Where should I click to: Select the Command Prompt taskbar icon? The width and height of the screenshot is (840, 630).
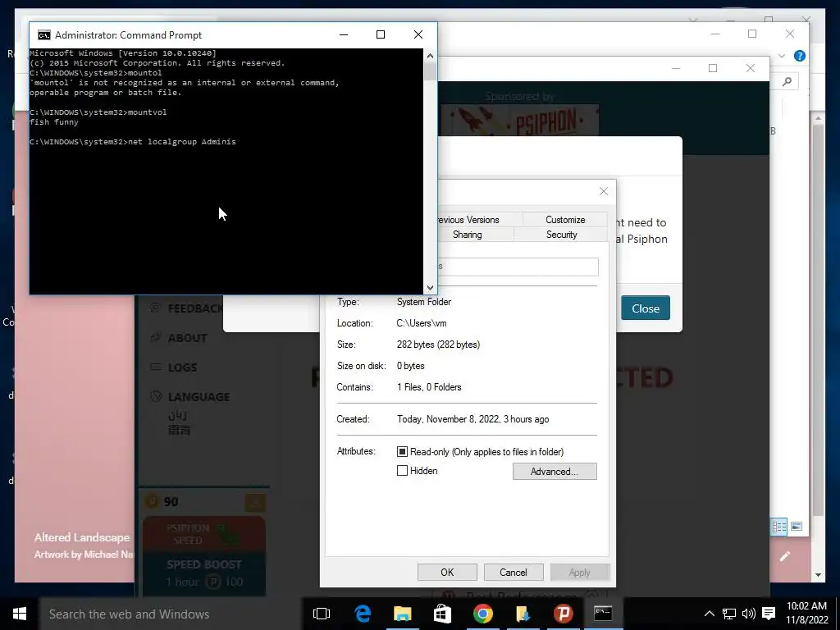click(x=603, y=614)
